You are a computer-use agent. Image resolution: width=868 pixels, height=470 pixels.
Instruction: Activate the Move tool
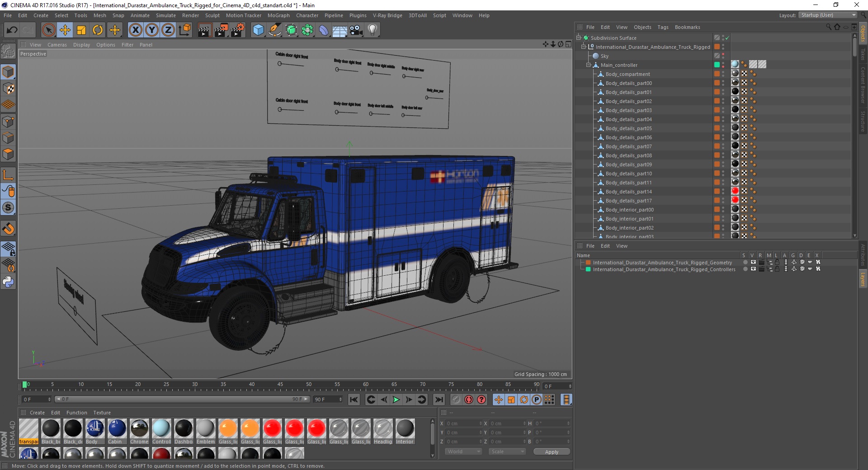65,30
